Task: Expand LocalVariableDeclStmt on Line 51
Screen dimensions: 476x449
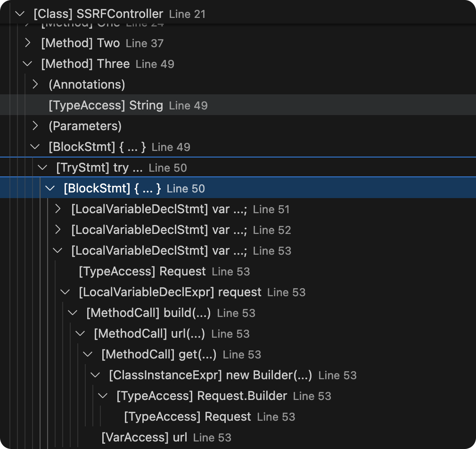Action: [x=57, y=209]
